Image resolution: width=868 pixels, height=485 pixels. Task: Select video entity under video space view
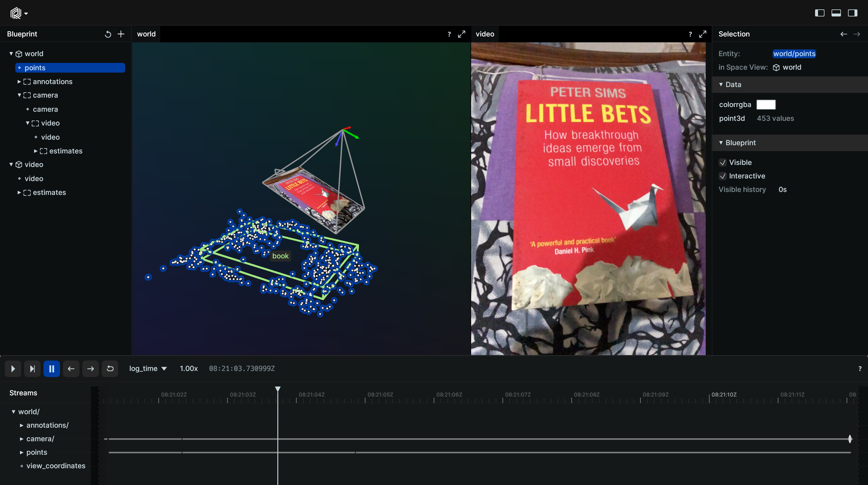(x=34, y=178)
